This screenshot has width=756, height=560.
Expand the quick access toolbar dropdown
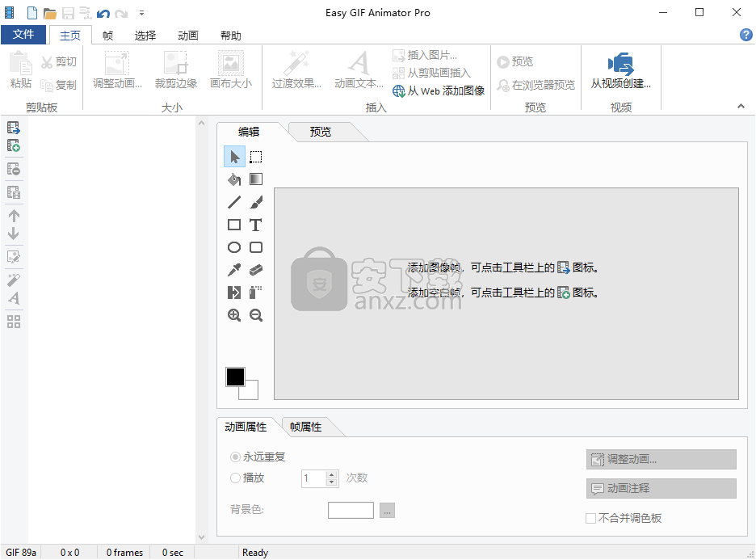[142, 14]
